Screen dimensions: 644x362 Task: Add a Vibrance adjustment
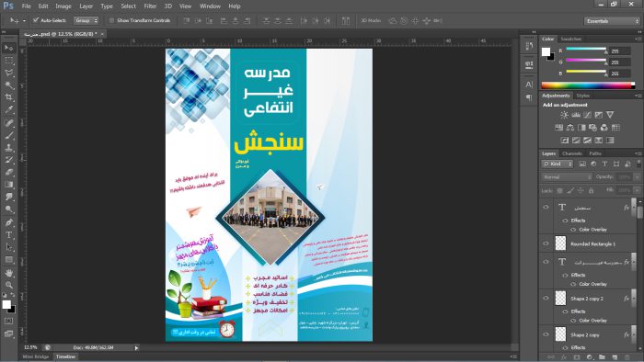pyautogui.click(x=610, y=115)
